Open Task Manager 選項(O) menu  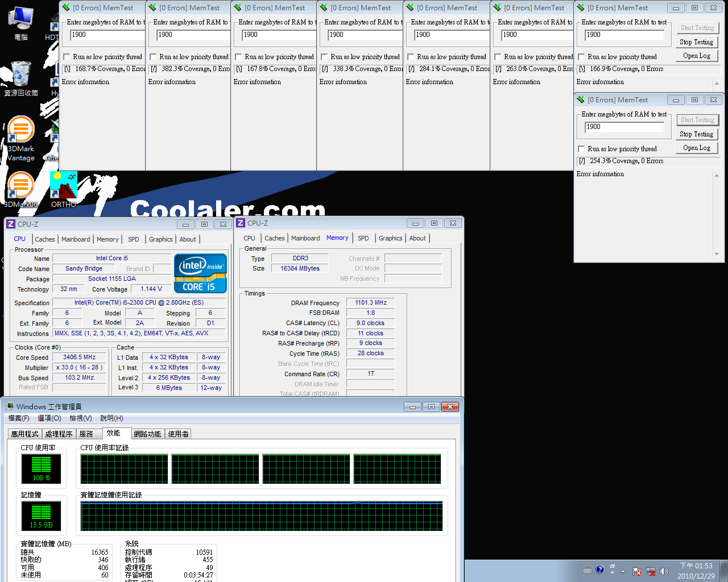[49, 418]
